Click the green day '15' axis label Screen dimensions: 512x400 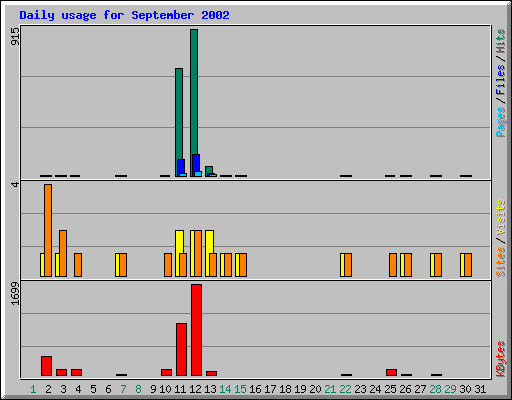[x=240, y=389]
